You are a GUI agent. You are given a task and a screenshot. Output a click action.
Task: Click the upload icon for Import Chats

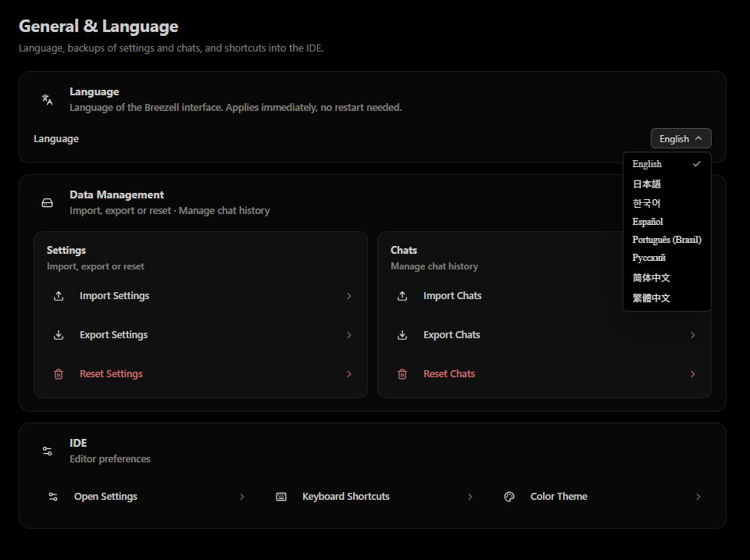pyautogui.click(x=402, y=296)
